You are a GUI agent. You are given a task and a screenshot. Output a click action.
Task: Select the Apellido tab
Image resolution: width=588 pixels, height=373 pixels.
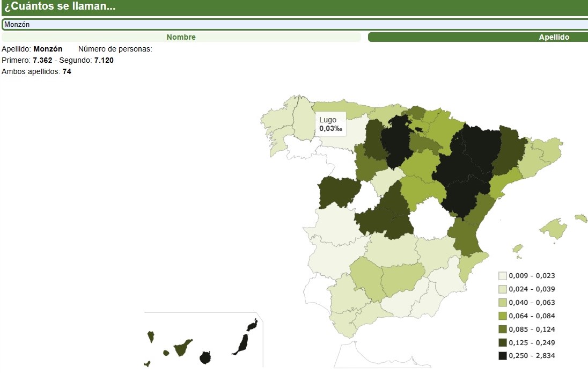point(477,37)
